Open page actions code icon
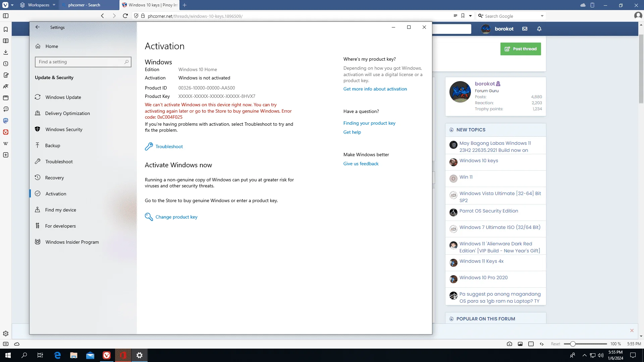This screenshot has width=644, height=362. pyautogui.click(x=542, y=344)
